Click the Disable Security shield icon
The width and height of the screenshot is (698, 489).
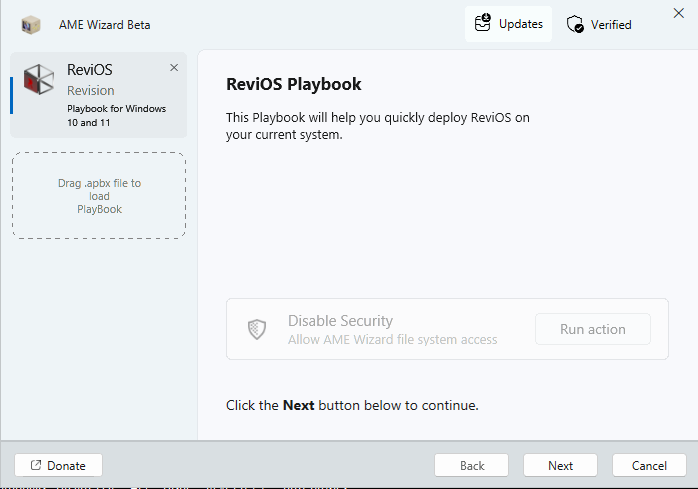257,329
